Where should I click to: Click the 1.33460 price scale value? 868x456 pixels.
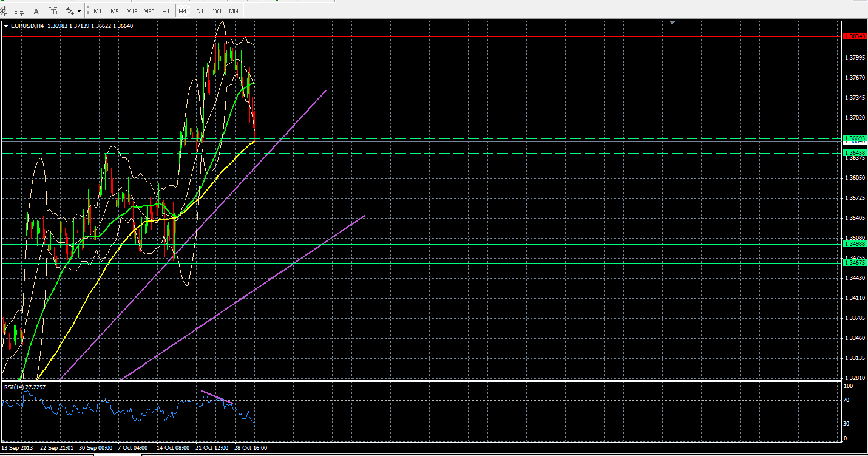(855, 338)
